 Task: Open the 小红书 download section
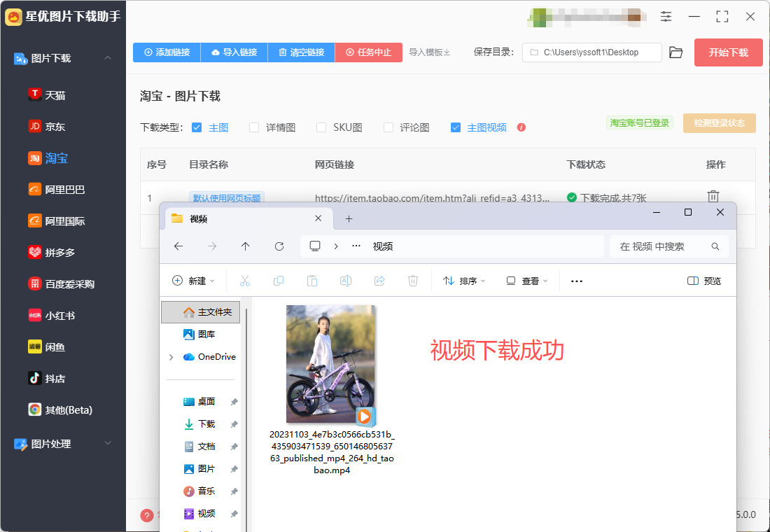(x=59, y=315)
